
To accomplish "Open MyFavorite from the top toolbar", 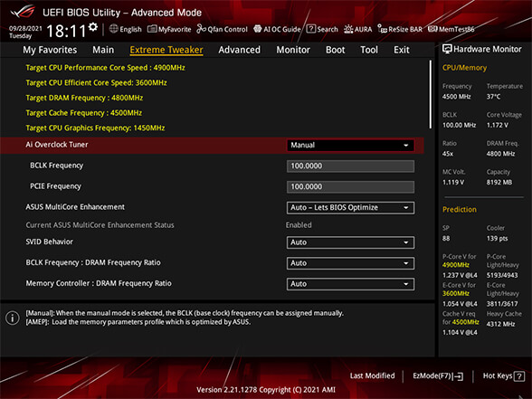I will 169,29.
